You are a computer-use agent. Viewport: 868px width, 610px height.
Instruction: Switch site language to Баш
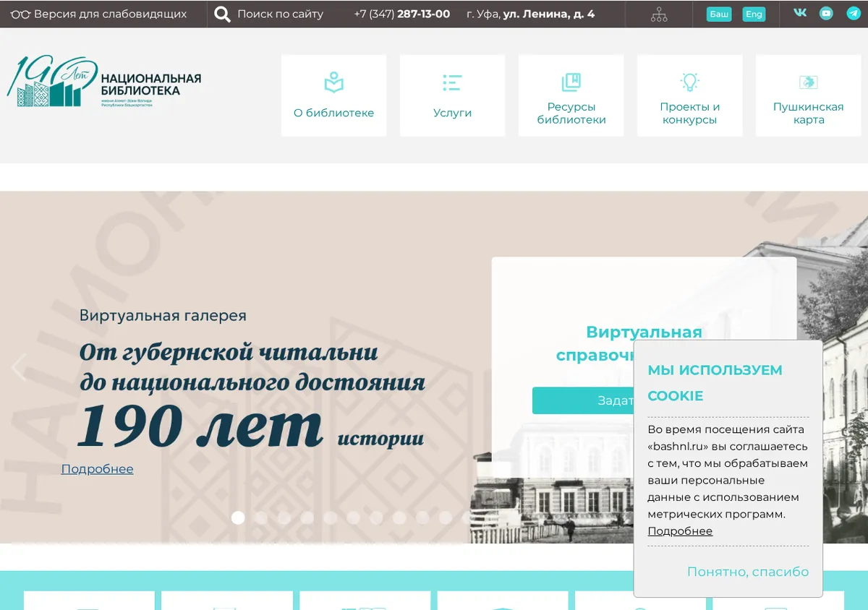(x=719, y=14)
